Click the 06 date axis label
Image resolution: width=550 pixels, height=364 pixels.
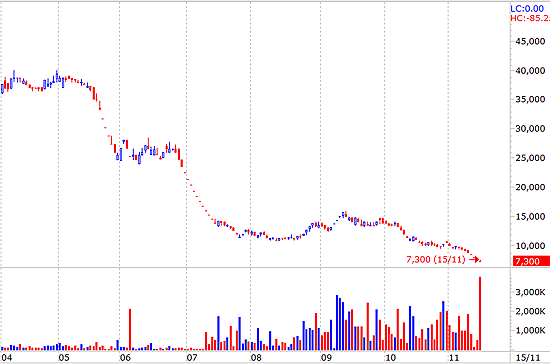(125, 358)
